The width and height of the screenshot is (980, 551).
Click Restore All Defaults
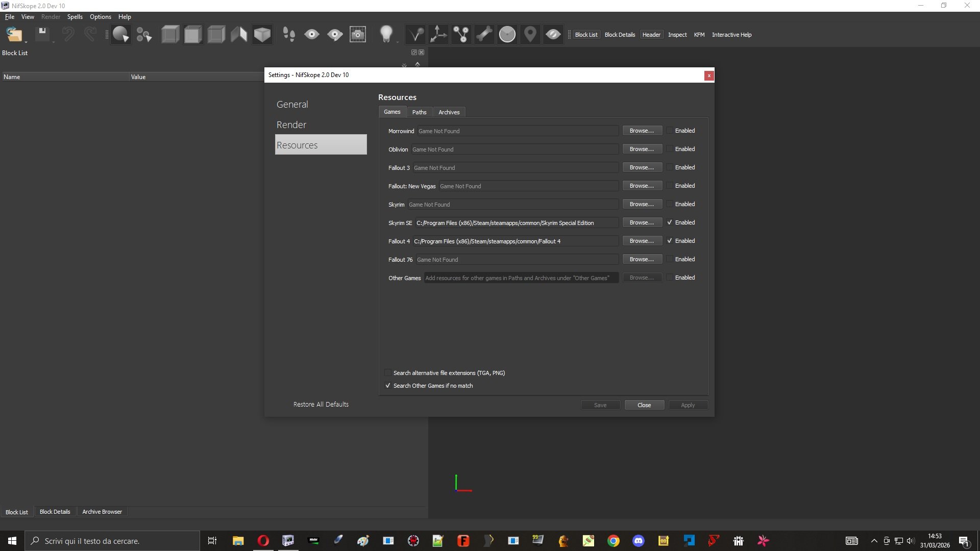tap(321, 404)
